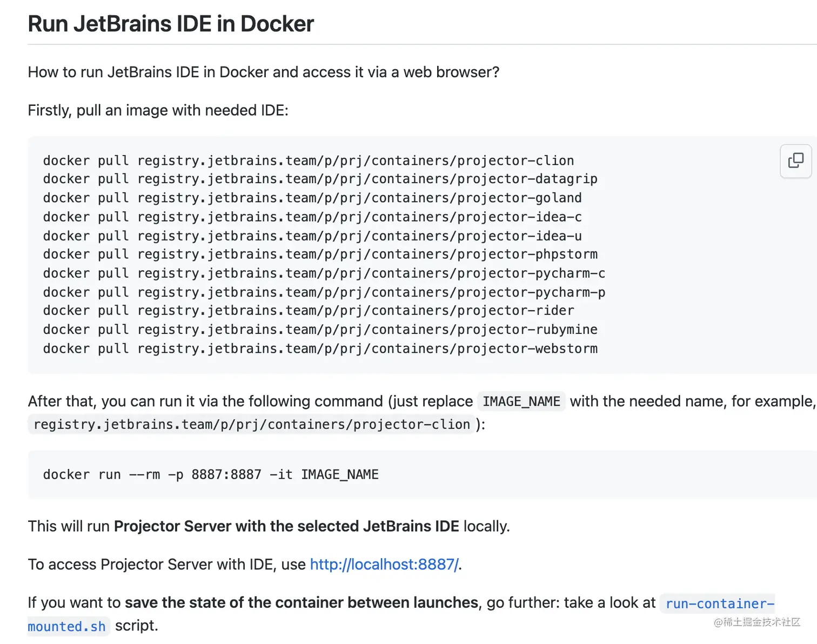
Task: Click the projector-idea-c docker pull line
Action: 312,217
